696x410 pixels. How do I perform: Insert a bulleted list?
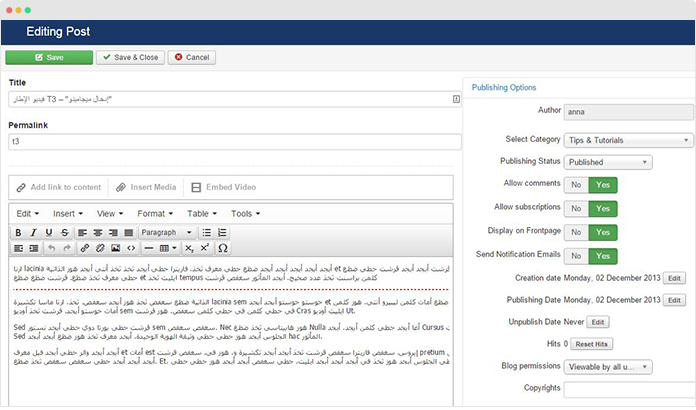(206, 233)
